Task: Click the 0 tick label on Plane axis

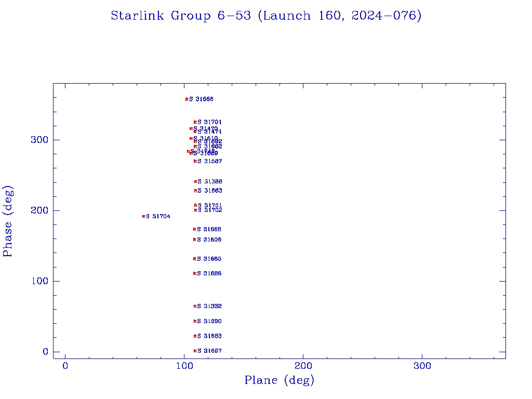Action: 65,366
